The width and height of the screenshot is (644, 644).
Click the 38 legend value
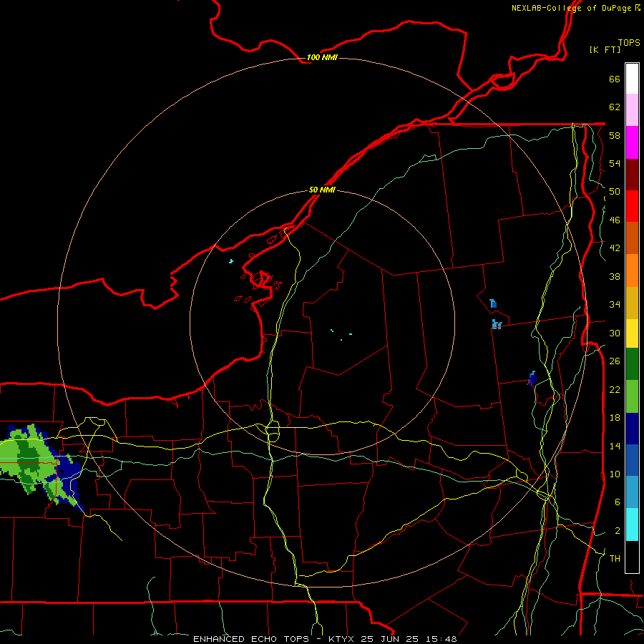[615, 276]
